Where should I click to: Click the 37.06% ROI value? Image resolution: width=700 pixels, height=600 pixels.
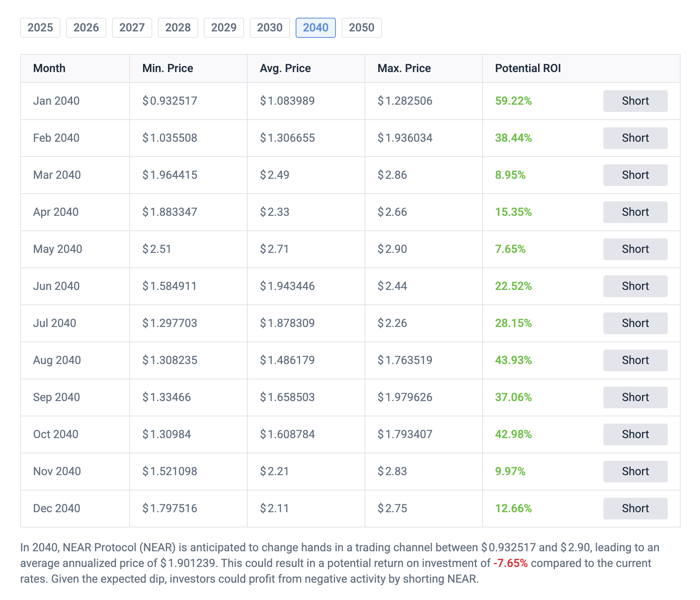point(514,397)
